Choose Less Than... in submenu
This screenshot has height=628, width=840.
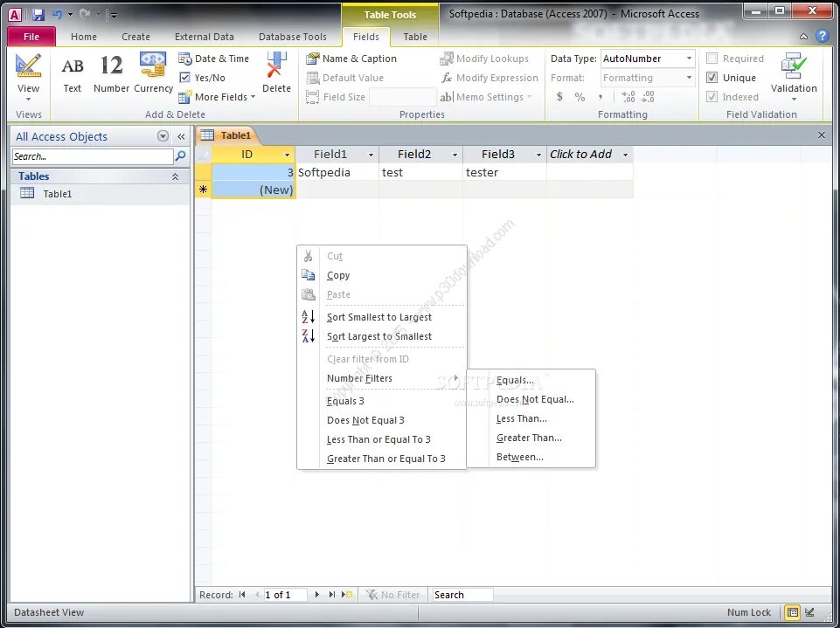[522, 418]
